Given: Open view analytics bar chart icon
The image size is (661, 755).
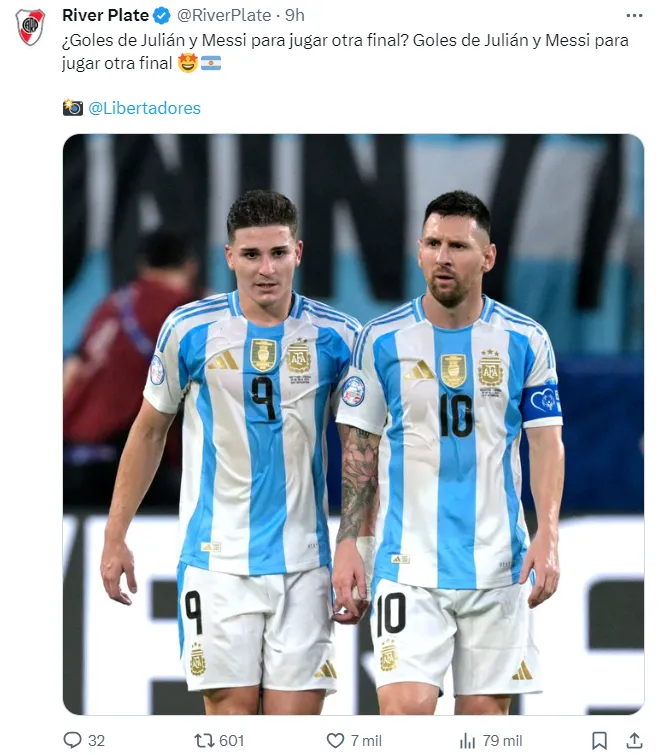Looking at the screenshot, I should [467, 741].
